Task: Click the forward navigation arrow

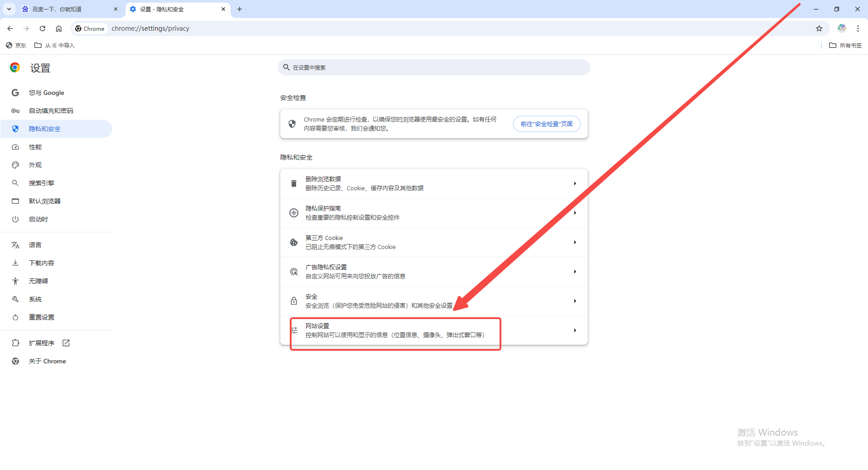Action: tap(26, 28)
